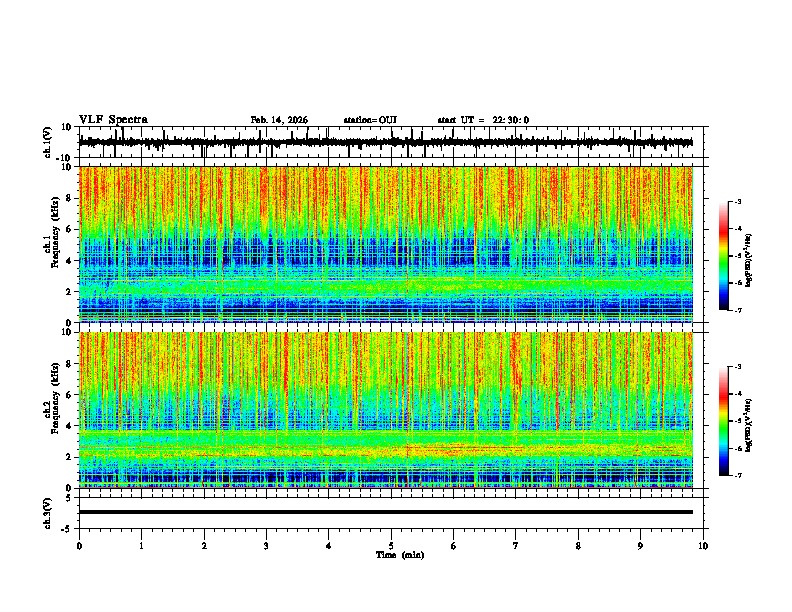Click inside the ch.2 spectrogram panel
The width and height of the screenshot is (792, 612).
coord(385,410)
